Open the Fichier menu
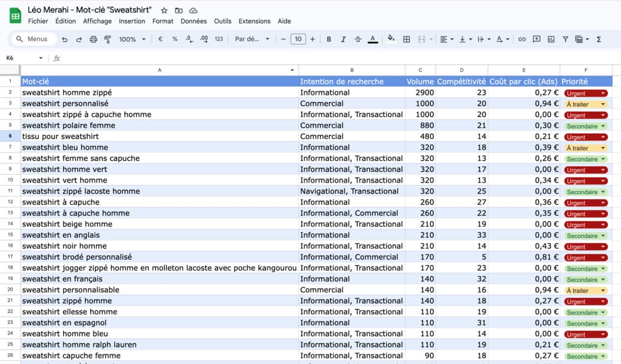The width and height of the screenshot is (621, 364). click(38, 21)
